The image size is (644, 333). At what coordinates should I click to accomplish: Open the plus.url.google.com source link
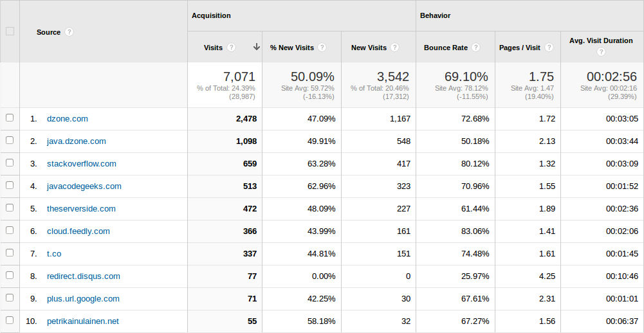coord(84,299)
